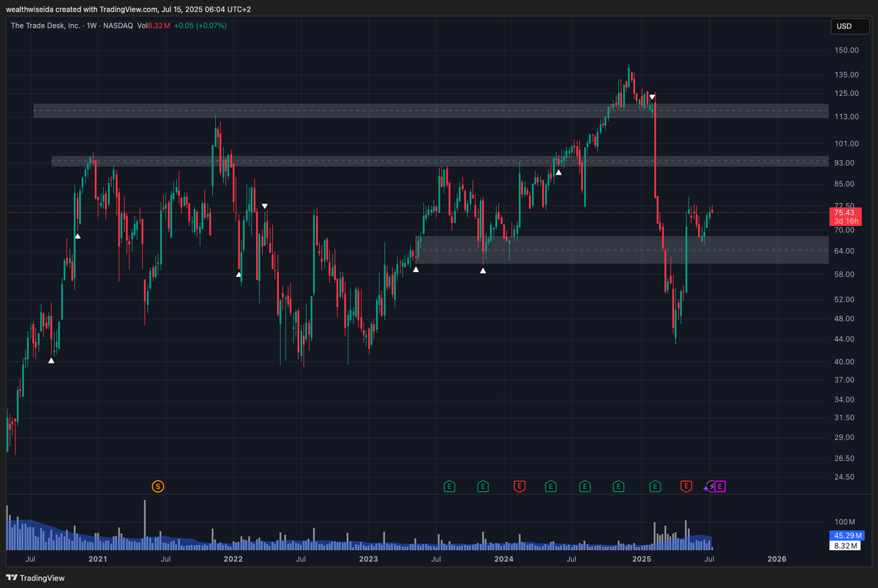The image size is (878, 588).
Task: Click the down-arrow marker at the 2025 peak
Action: (x=652, y=97)
